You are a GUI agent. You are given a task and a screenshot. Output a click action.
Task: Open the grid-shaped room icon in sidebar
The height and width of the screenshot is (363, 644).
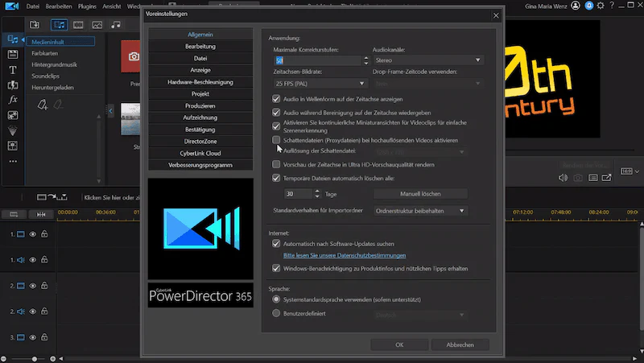pos(13,146)
